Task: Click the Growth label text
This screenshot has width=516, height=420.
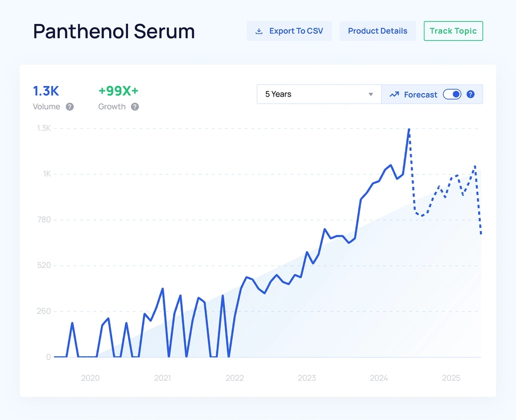Action: tap(112, 107)
